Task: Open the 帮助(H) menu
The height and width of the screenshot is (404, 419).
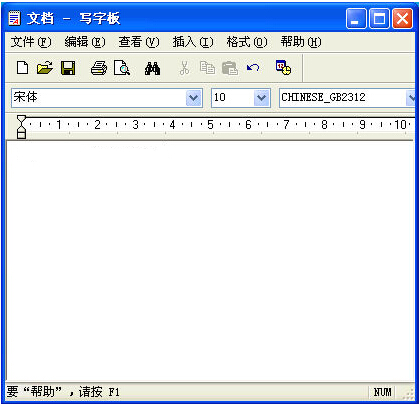Action: 301,42
